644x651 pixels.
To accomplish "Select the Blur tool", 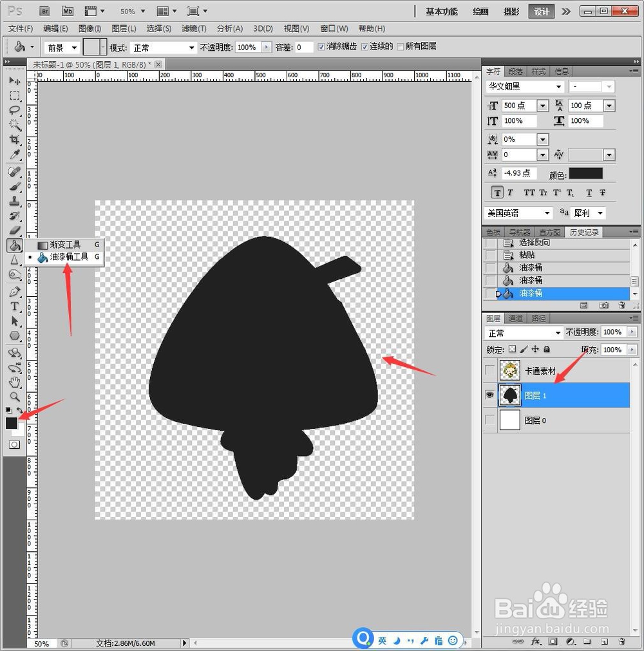I will click(15, 260).
